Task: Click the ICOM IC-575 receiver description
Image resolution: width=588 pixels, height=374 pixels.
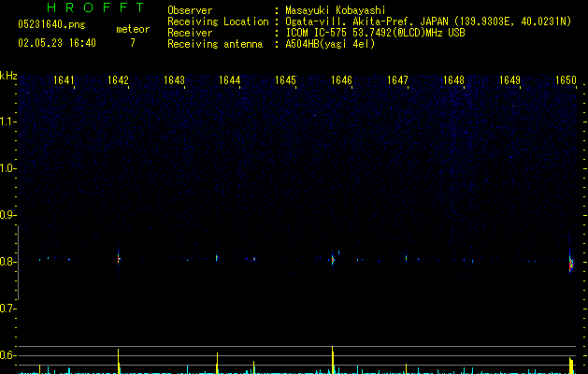Action: [375, 33]
